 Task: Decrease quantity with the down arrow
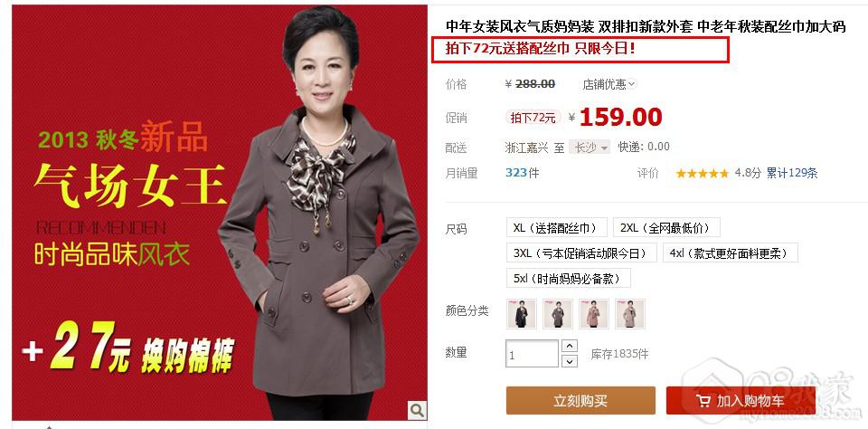point(570,361)
